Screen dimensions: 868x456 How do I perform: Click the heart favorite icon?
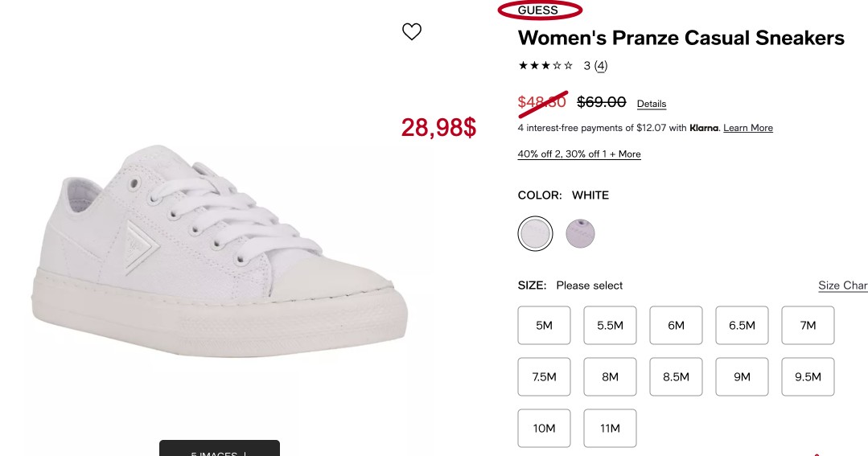(412, 32)
